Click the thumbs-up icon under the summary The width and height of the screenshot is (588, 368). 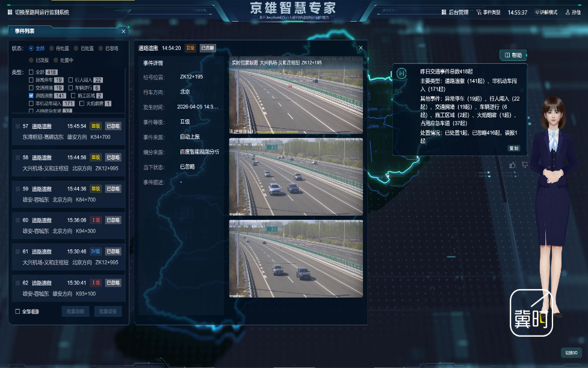pyautogui.click(x=513, y=164)
